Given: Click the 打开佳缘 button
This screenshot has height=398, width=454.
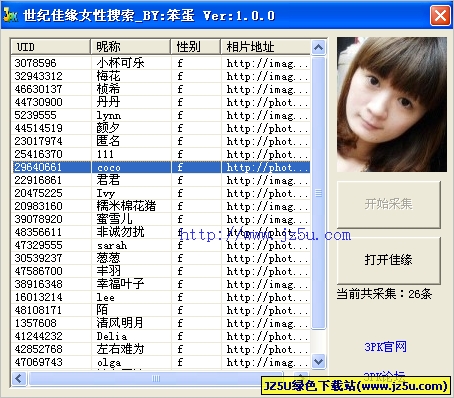Looking at the screenshot, I should (x=389, y=260).
